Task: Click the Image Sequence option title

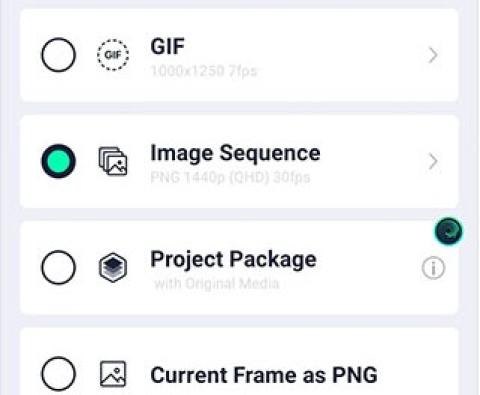Action: point(235,153)
